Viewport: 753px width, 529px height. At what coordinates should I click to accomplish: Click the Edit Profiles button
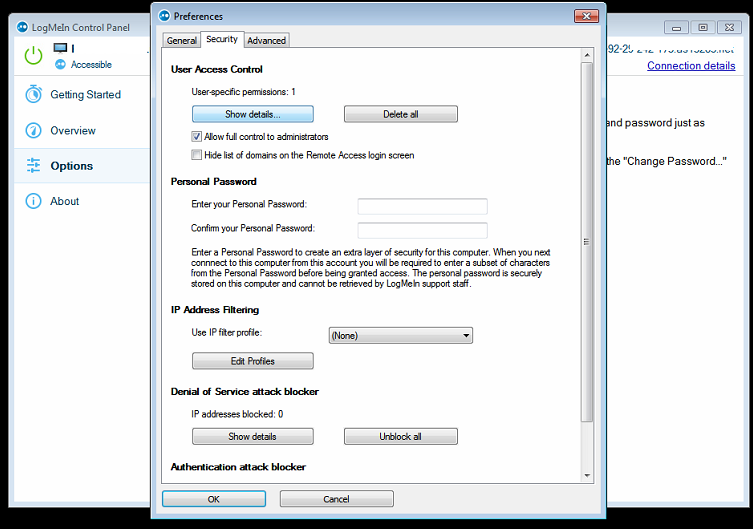click(253, 361)
